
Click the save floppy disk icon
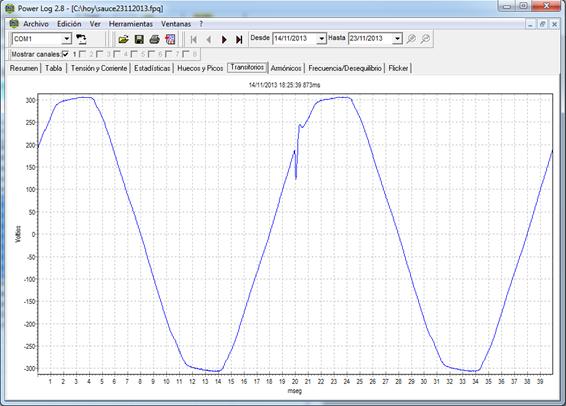click(x=139, y=39)
